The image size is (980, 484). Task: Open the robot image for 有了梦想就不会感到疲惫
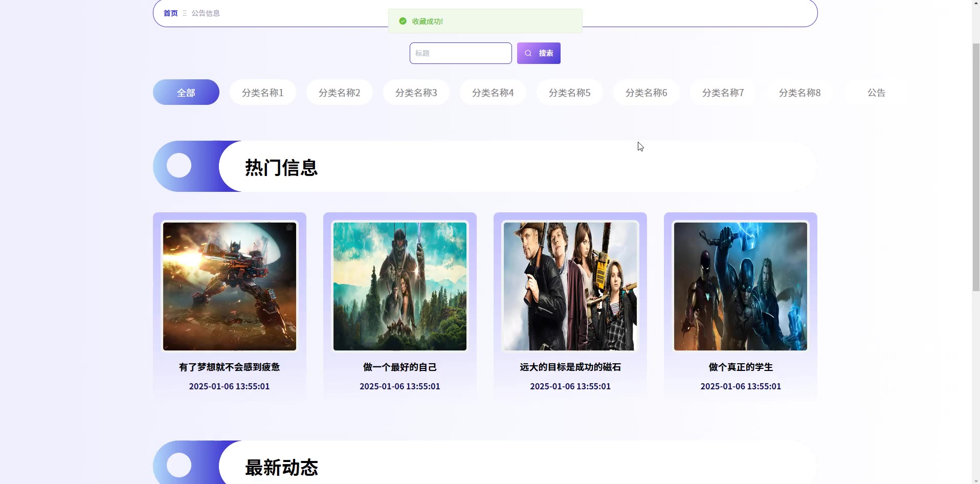(x=230, y=287)
